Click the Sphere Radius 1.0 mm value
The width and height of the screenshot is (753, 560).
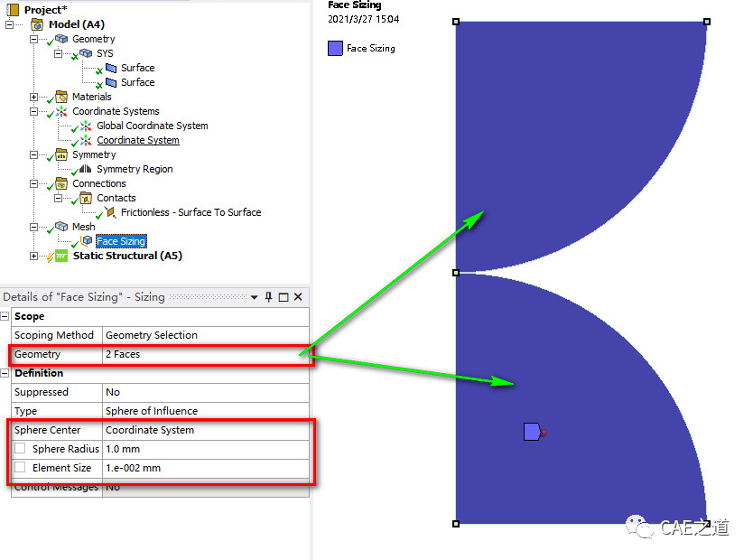[x=206, y=449]
